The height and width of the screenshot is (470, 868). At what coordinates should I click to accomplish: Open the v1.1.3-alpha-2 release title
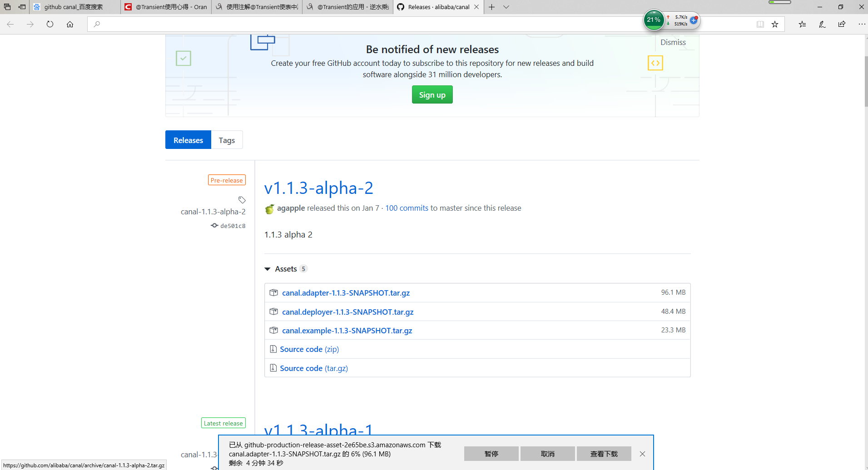[318, 188]
